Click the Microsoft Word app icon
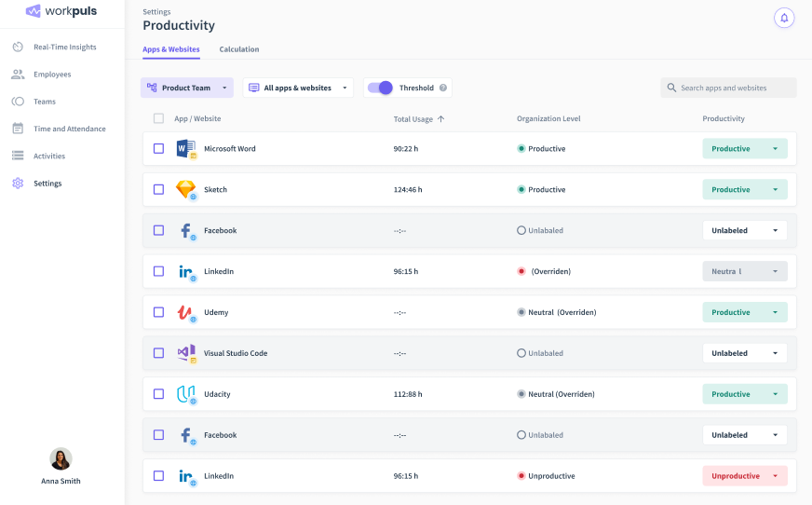This screenshot has width=812, height=505. pos(185,148)
